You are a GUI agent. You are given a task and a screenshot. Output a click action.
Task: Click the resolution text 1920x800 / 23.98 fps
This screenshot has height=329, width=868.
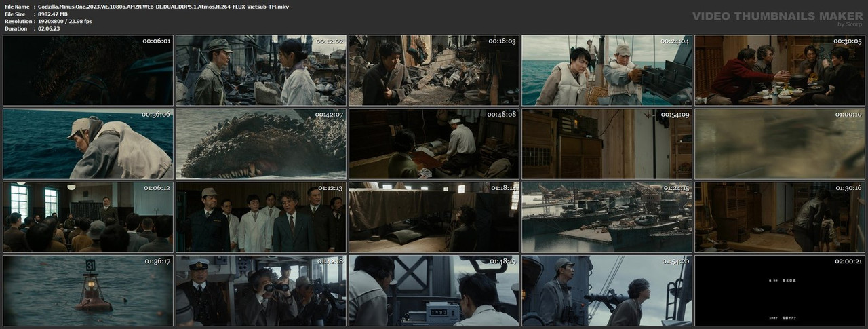[65, 21]
